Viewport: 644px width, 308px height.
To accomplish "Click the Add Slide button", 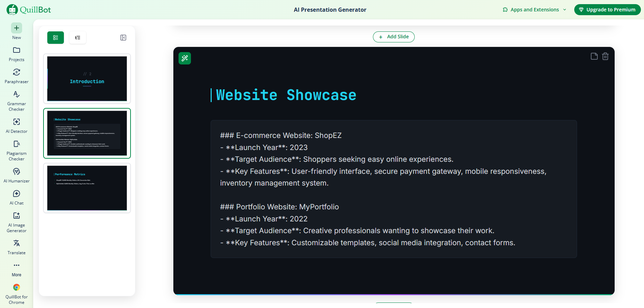I will click(394, 37).
